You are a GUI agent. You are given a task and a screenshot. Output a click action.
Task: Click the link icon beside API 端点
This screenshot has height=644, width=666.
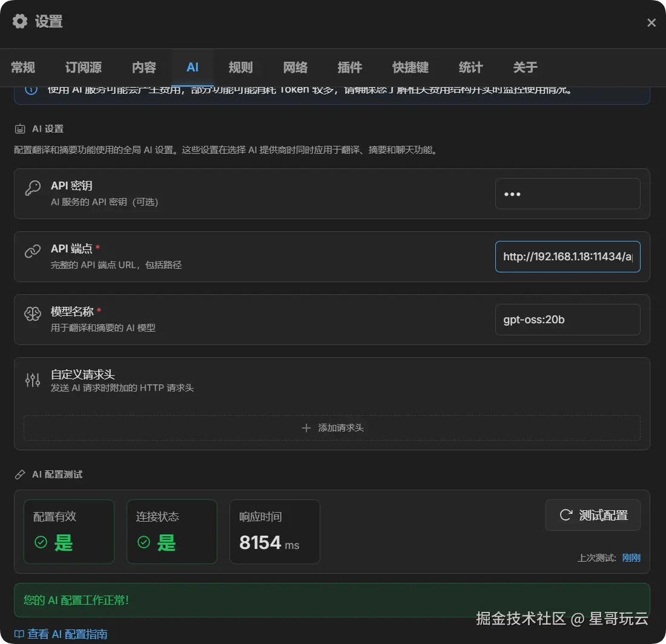(33, 251)
